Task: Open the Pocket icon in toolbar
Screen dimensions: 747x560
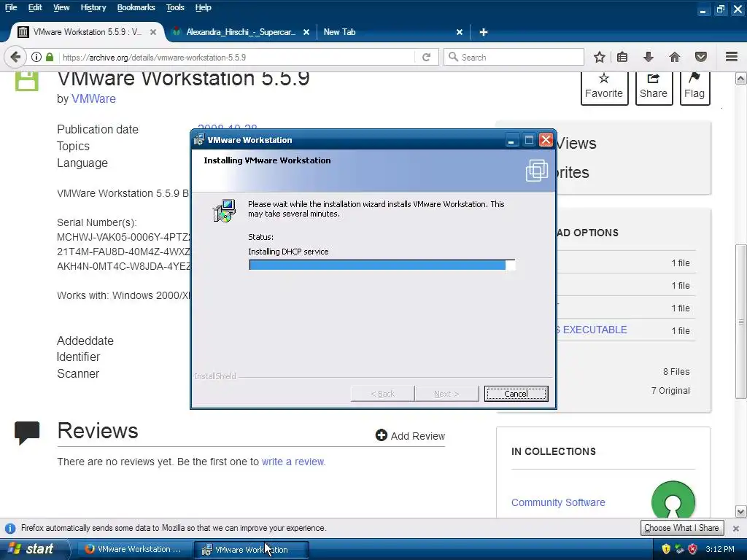Action: point(701,57)
